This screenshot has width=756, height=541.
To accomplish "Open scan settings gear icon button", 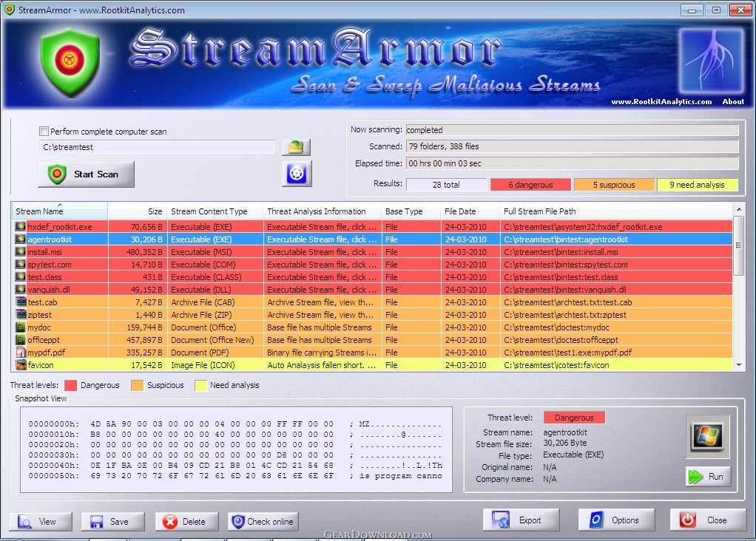I will pos(297,174).
